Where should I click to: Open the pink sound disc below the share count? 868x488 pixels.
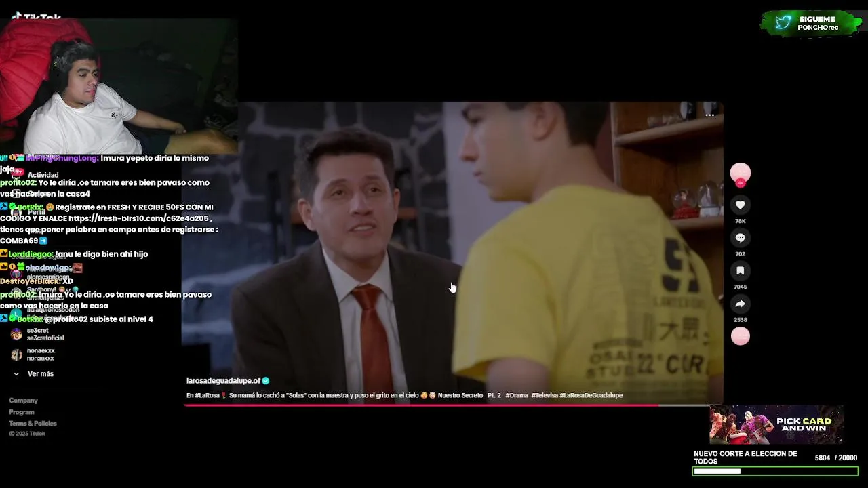[740, 335]
